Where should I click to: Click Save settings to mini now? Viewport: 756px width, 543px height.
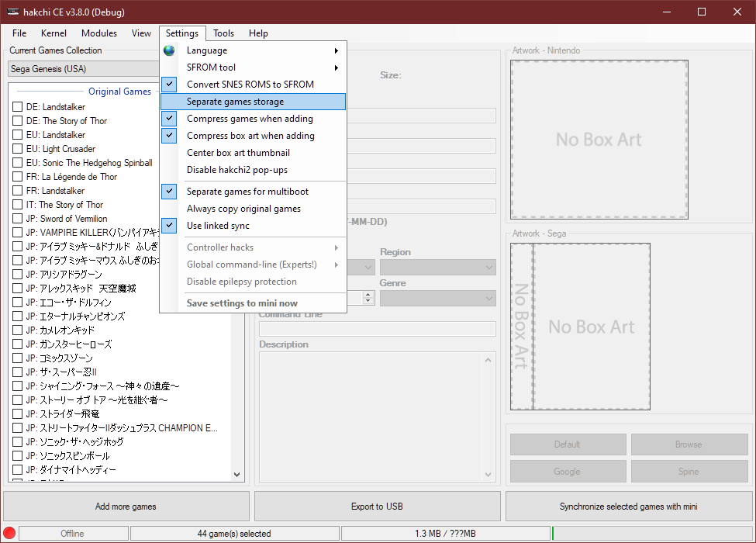253,303
